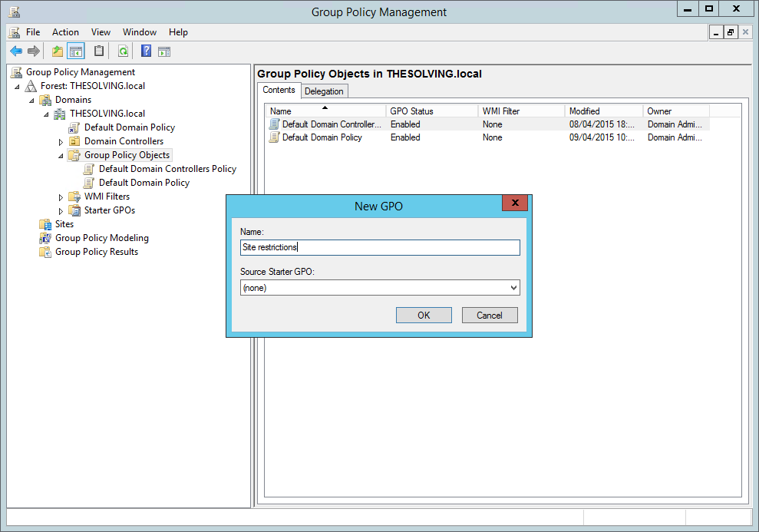759x532 pixels.
Task: Open the View menu
Action: click(x=101, y=32)
